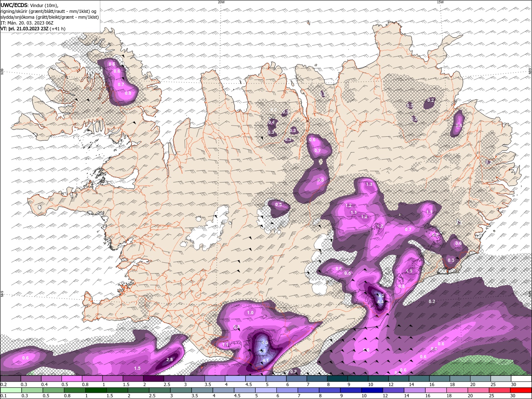
Task: Pick the 30 bright red swatch in the lower legend
Action: coord(521,390)
